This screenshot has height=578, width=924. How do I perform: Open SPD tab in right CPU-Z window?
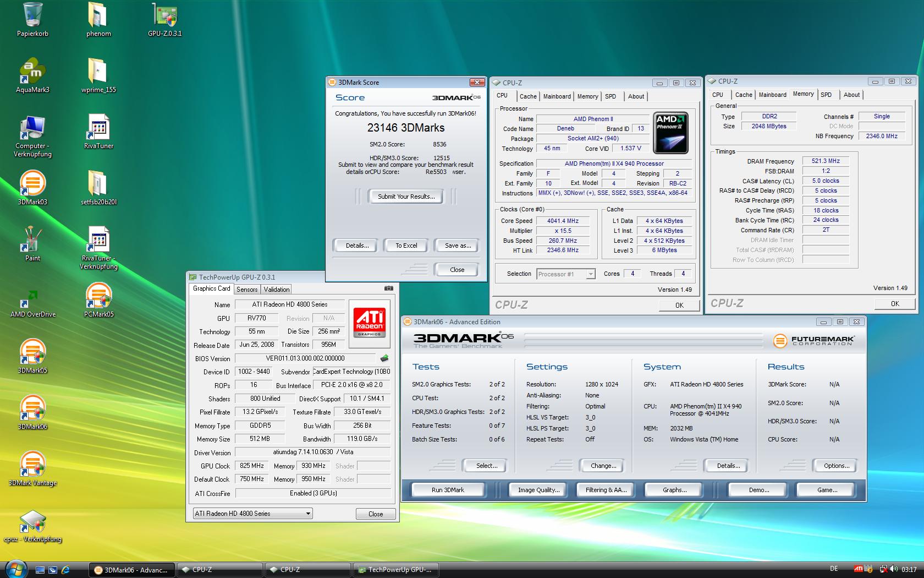pyautogui.click(x=826, y=95)
